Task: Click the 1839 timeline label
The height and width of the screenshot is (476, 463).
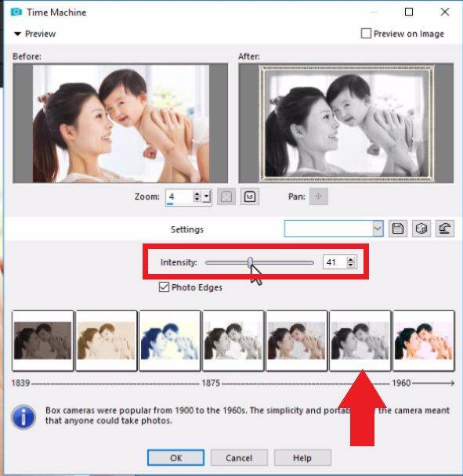Action: coord(20,383)
